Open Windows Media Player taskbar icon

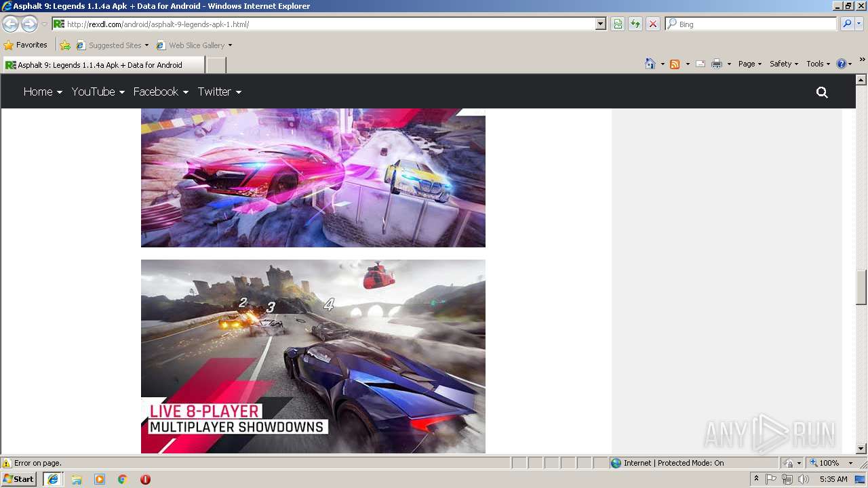[100, 479]
